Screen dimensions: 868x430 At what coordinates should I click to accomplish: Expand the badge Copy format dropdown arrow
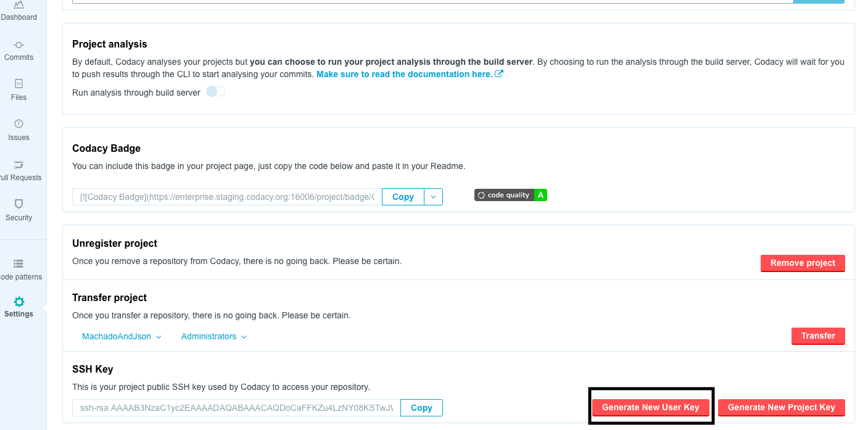coord(433,197)
